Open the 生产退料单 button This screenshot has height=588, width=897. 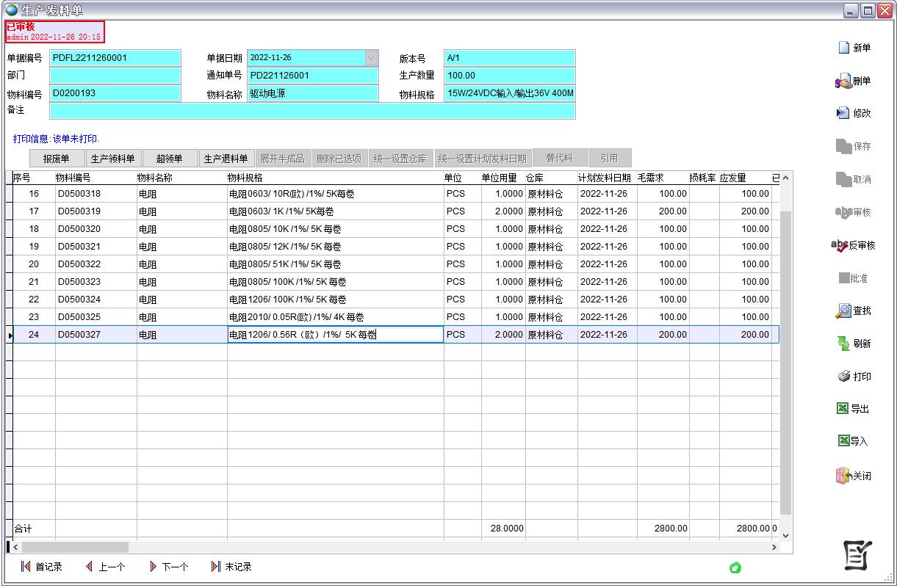click(x=226, y=159)
